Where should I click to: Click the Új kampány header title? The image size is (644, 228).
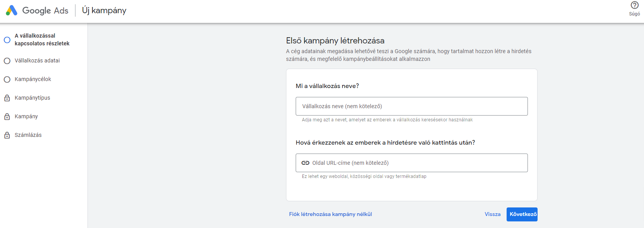click(103, 10)
